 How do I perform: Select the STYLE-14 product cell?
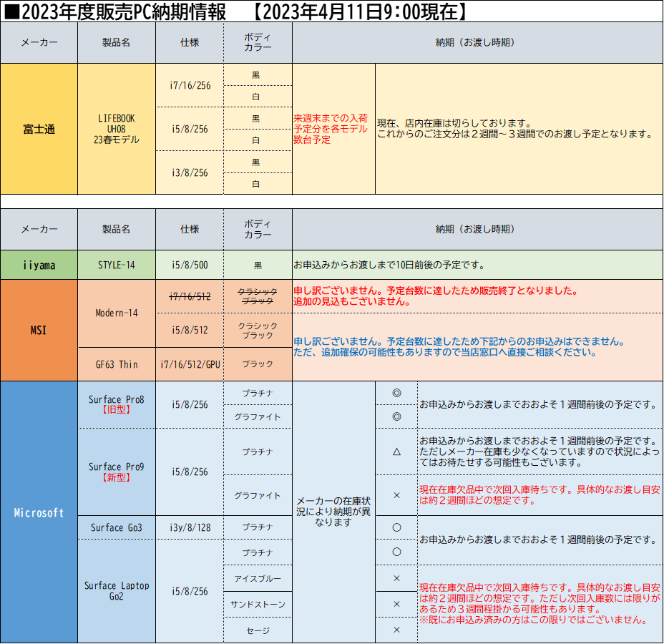click(x=117, y=265)
